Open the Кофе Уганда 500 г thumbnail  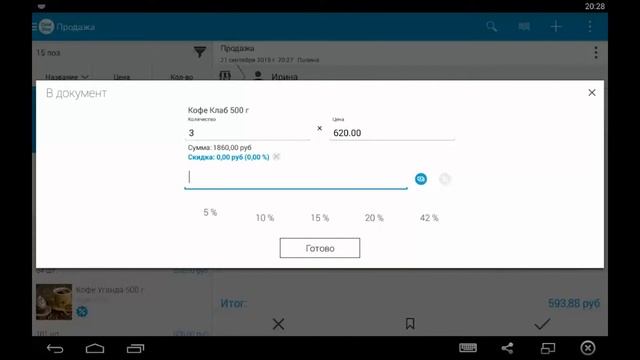(x=54, y=302)
